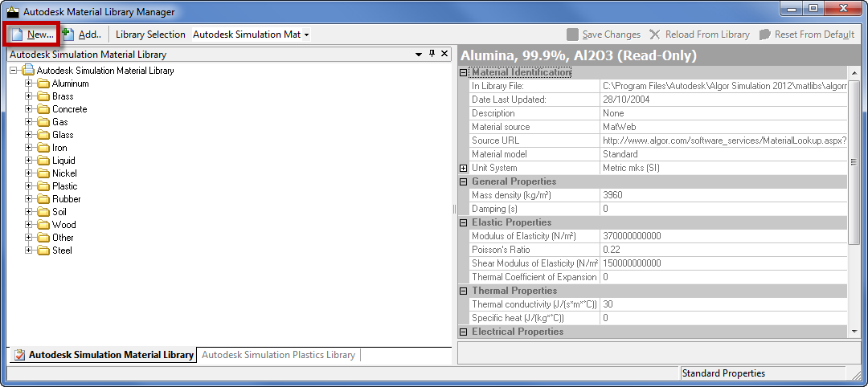This screenshot has width=868, height=387.
Task: Select the Gas tree item label
Action: [59, 121]
